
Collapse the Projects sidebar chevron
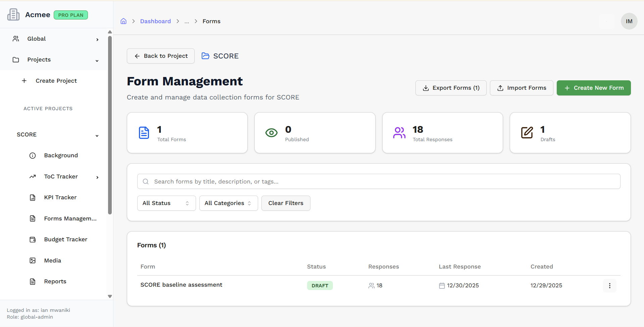tap(97, 61)
